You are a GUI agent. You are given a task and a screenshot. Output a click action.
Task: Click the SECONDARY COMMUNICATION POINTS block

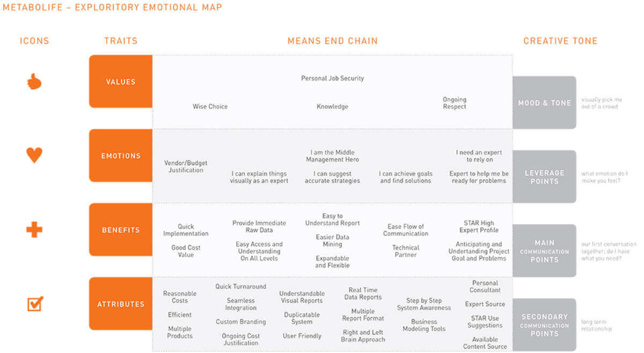click(544, 325)
